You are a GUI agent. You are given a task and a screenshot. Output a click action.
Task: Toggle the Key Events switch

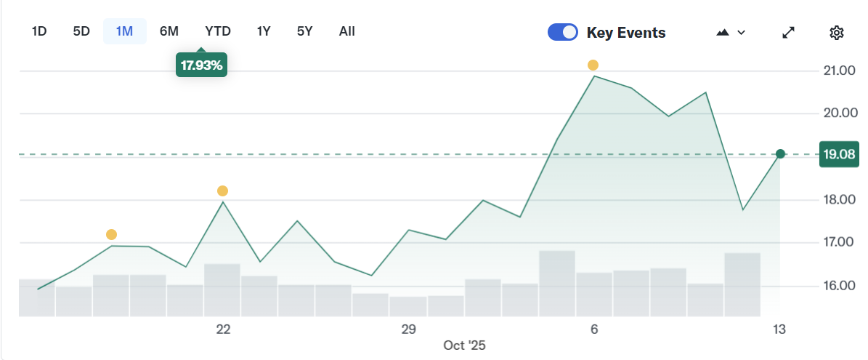[x=563, y=32]
